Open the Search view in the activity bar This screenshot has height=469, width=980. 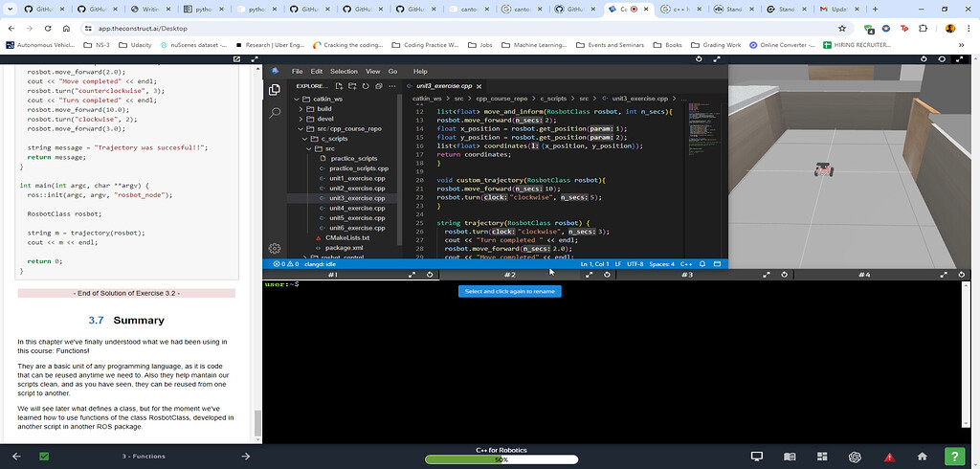click(275, 113)
